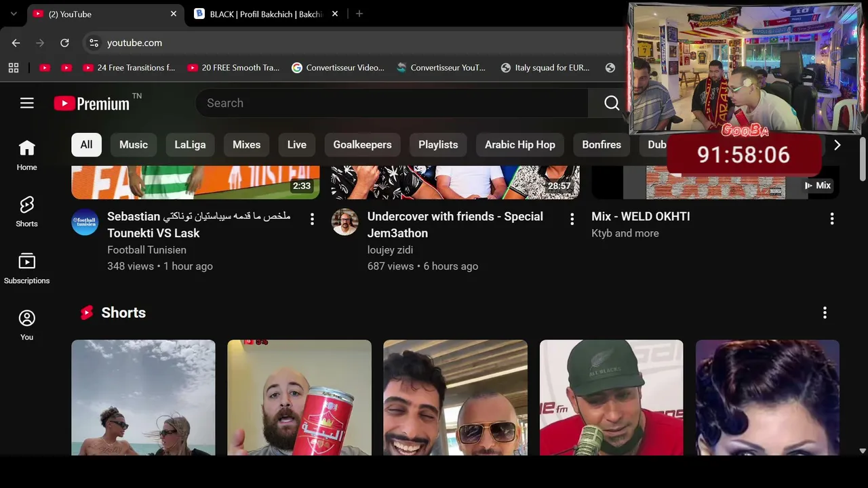Open the tab search dropdown chevron
Image resolution: width=868 pixels, height=488 pixels.
click(14, 14)
